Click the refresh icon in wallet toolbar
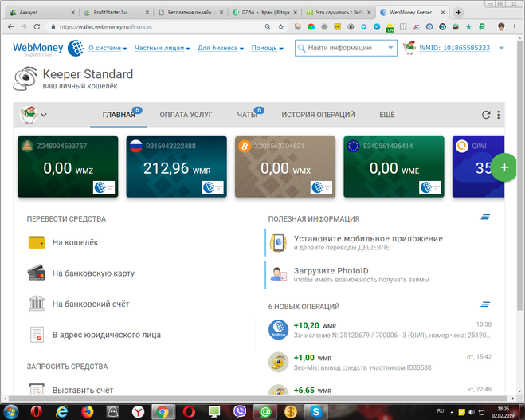Screen dimensions: 525x420 tap(485, 115)
